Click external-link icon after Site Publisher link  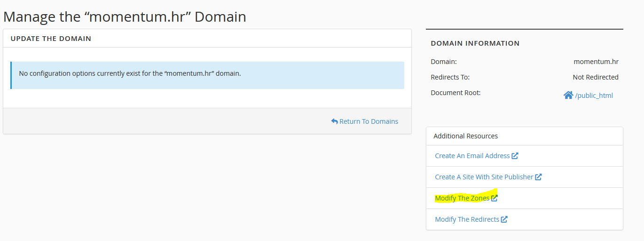(538, 177)
